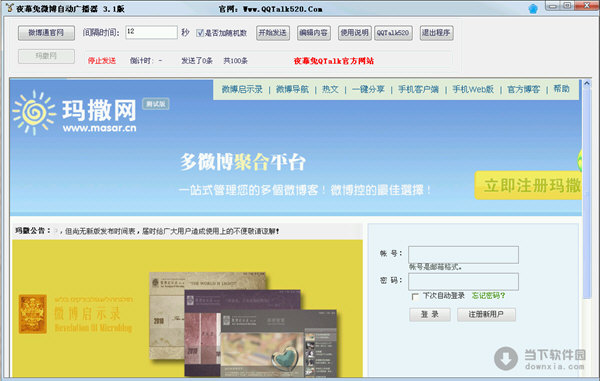The image size is (600, 381).
Task: Toggle the 下次自动登录 checkbox
Action: point(415,296)
